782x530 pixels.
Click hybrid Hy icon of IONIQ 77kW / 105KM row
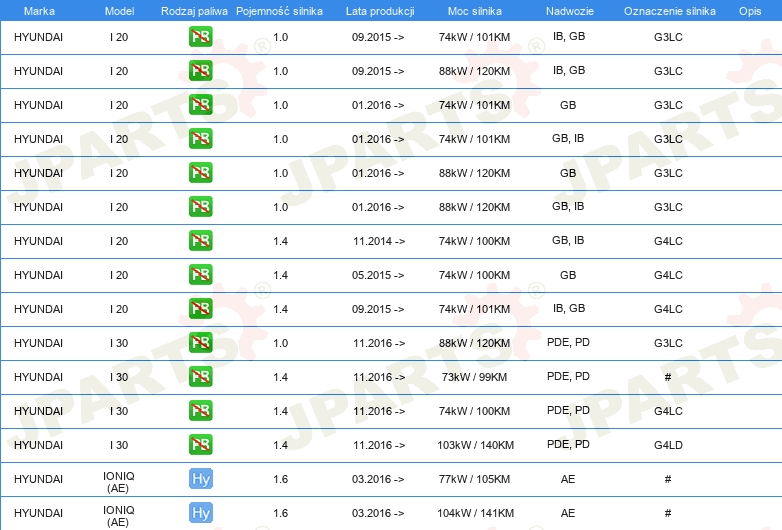200,479
